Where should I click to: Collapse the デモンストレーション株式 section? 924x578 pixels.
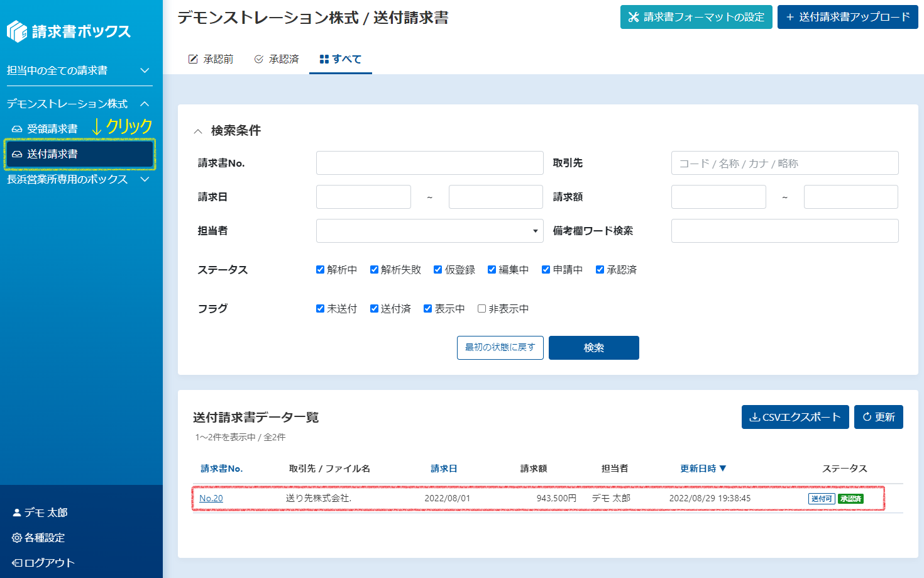pyautogui.click(x=79, y=104)
